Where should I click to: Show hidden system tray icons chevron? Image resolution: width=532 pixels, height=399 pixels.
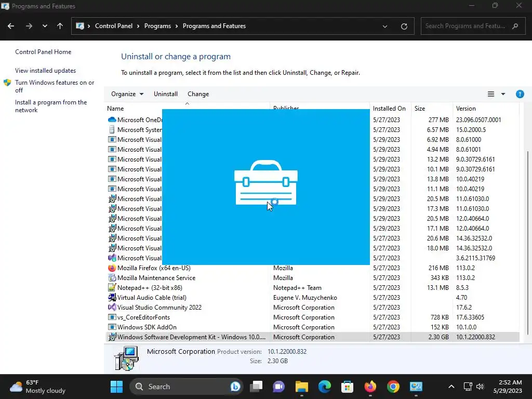451,387
